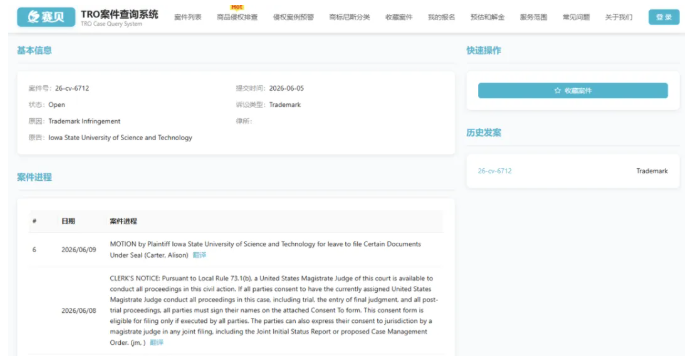
Task: Click the status value Open
Action: click(57, 105)
